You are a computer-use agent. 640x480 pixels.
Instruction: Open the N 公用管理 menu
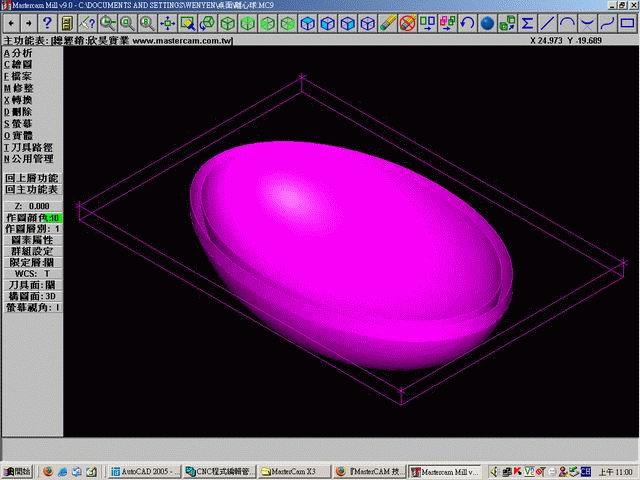click(29, 159)
